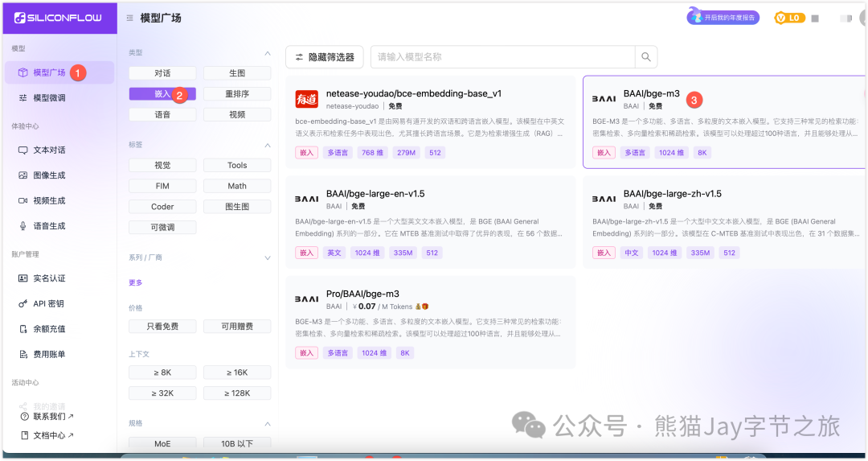Click the 视频生成 camera icon
Image resolution: width=868 pixels, height=461 pixels.
(x=23, y=200)
